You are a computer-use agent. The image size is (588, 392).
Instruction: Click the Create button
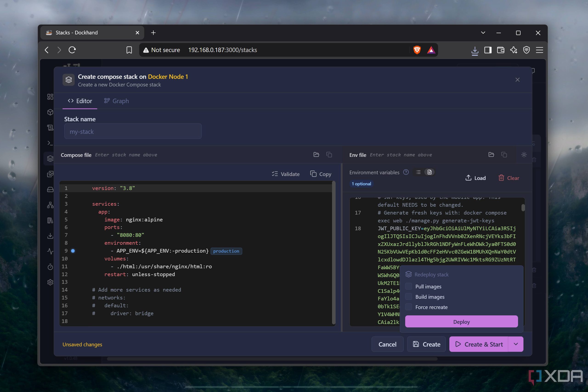click(427, 344)
